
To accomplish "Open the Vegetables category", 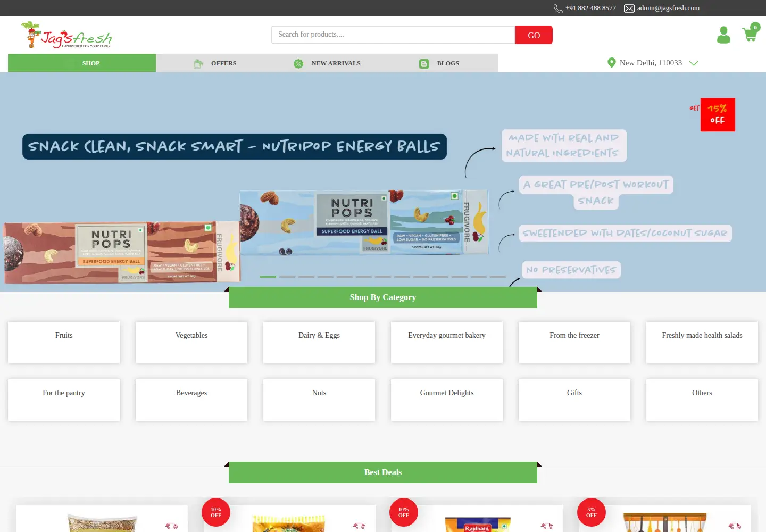I will click(191, 343).
